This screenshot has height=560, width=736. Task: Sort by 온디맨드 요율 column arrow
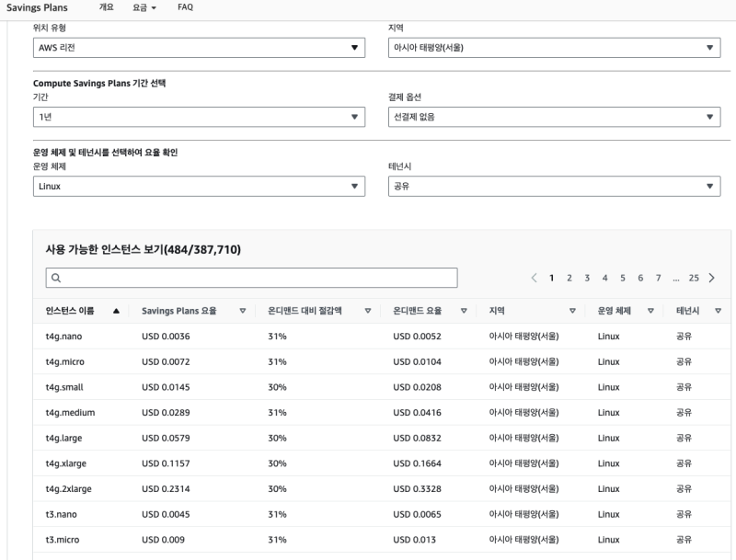(x=464, y=312)
